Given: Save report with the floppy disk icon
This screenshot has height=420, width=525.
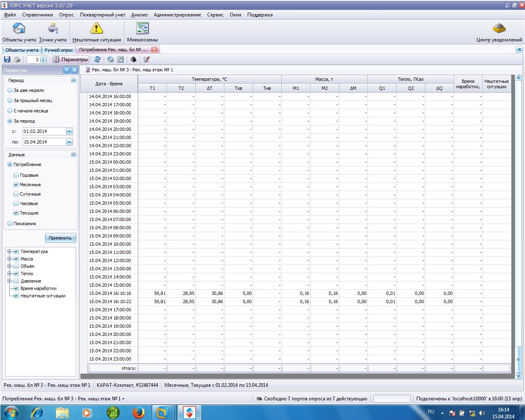Looking at the screenshot, I should tap(7, 59).
